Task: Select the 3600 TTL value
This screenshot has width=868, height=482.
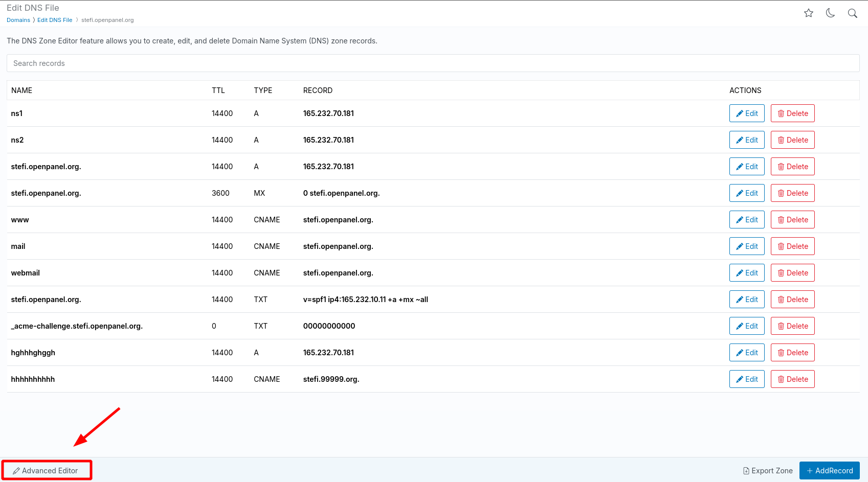Action: pyautogui.click(x=220, y=193)
